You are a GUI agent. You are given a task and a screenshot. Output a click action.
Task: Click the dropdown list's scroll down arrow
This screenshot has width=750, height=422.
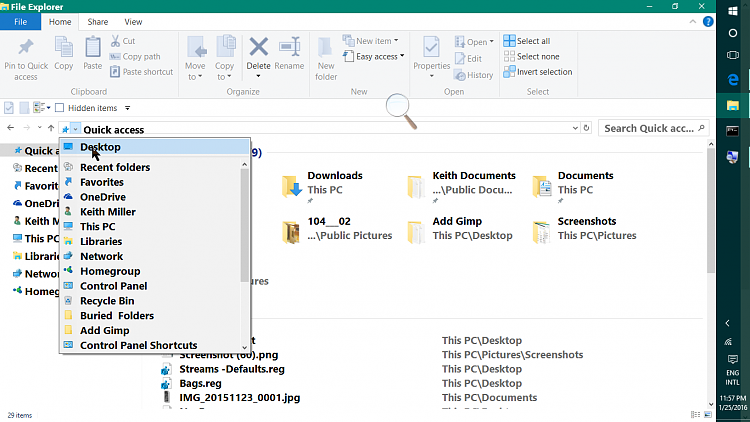(x=244, y=348)
